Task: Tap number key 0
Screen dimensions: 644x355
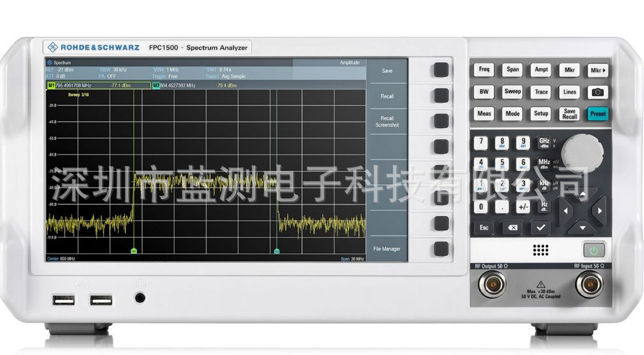Action: pyautogui.click(x=481, y=207)
